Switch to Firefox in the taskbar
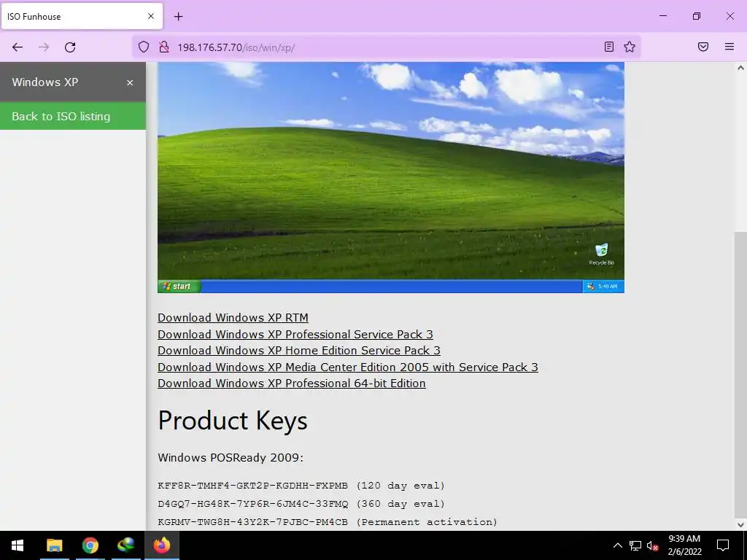Image resolution: width=747 pixels, height=560 pixels. coord(161,545)
